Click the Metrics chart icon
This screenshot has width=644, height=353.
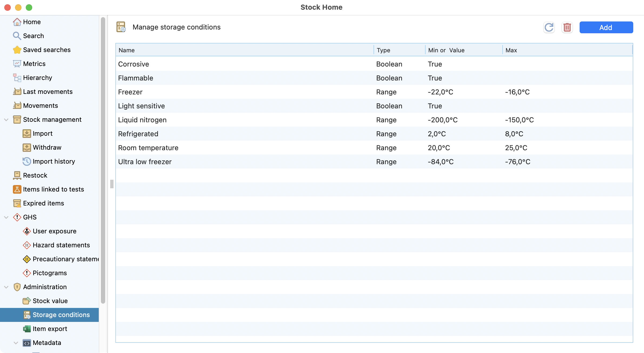click(17, 64)
